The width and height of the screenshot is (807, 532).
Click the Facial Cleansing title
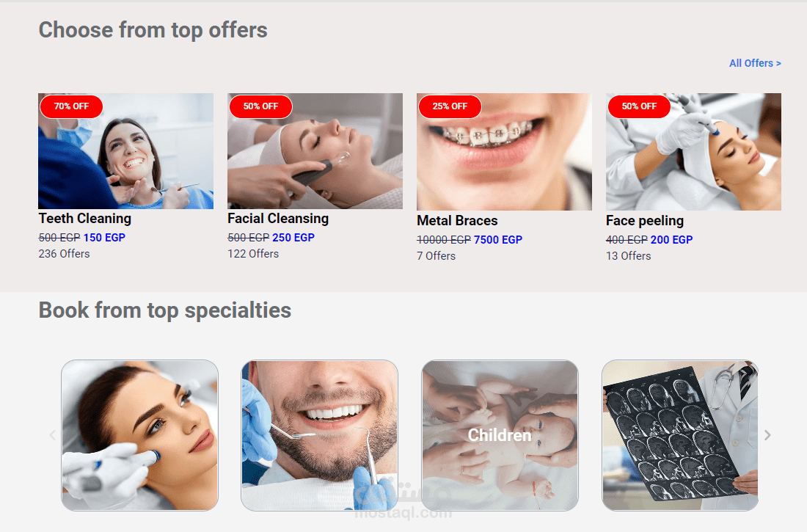(x=278, y=219)
